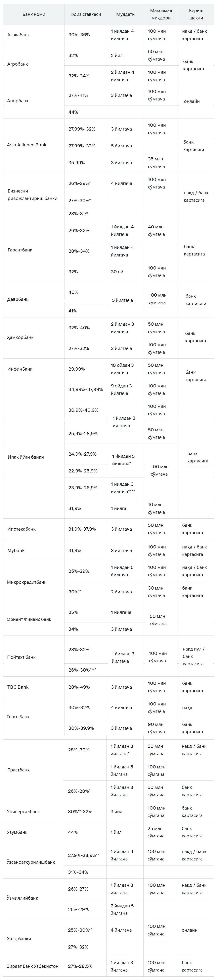221x980 pixels.
Task: Click the 30 ой term cell
Action: (x=125, y=272)
